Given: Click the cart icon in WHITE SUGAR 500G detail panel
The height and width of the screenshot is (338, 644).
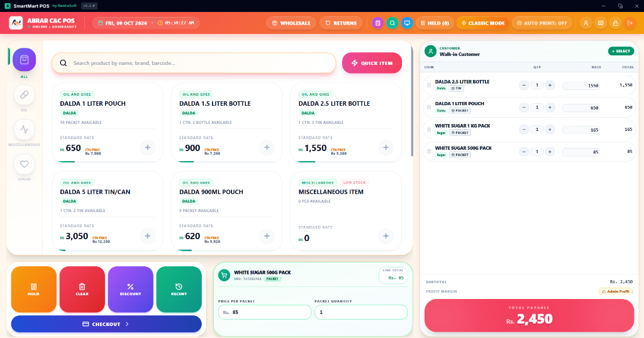Looking at the screenshot, I should (225, 276).
